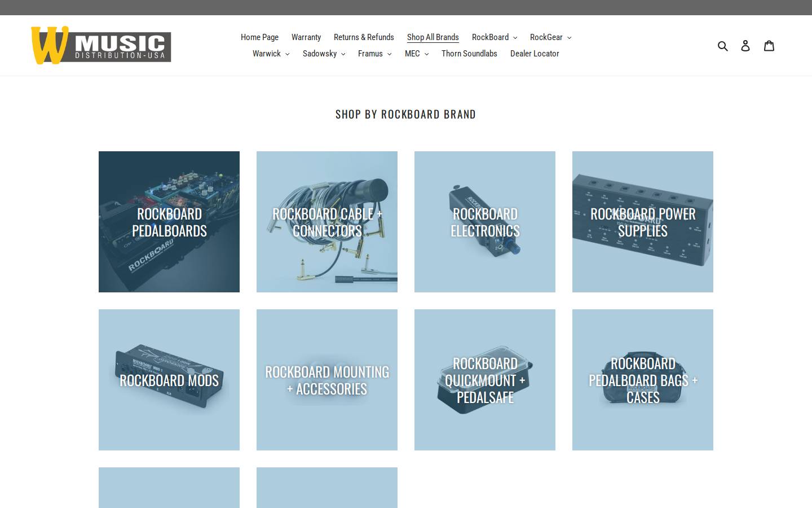Open RockBoard Pedalboard Bags + Cases tile

643,380
